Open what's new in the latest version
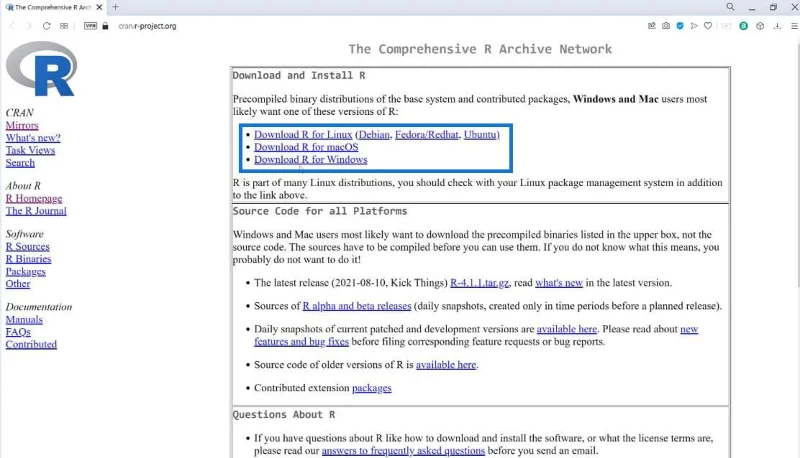This screenshot has width=800, height=458. [x=559, y=283]
